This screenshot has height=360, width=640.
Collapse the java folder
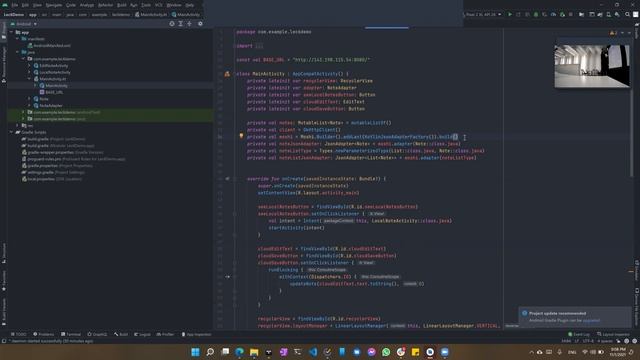18,52
